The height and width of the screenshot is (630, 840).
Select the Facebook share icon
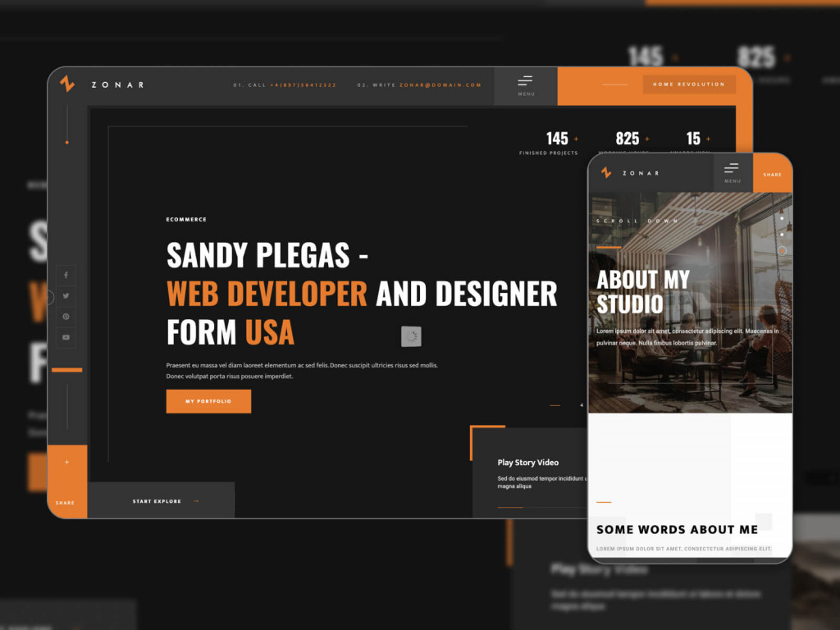click(66, 275)
